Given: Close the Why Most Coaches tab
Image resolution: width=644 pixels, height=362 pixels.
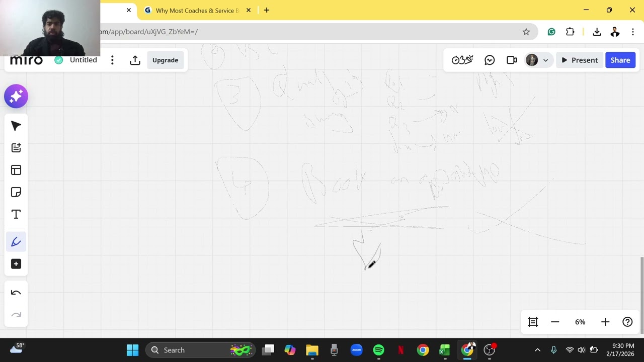Looking at the screenshot, I should click(248, 10).
